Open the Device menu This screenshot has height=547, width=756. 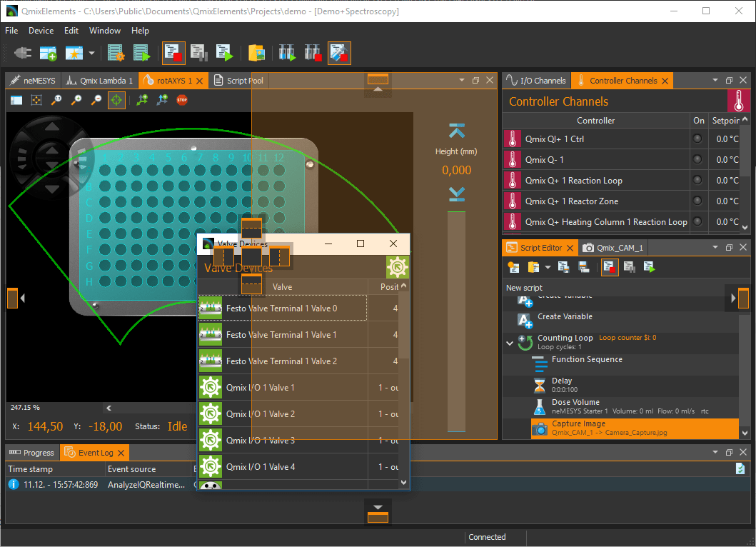coord(41,31)
